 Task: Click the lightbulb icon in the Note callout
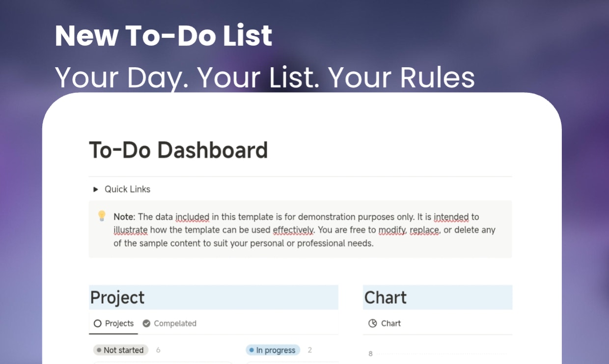coord(102,215)
